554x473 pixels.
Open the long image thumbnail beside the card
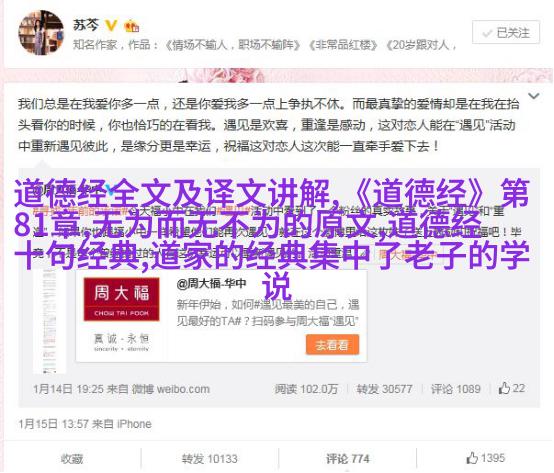(x=49, y=320)
